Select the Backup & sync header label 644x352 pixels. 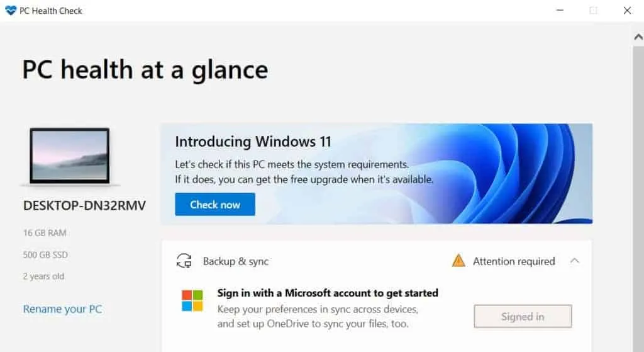pos(235,261)
